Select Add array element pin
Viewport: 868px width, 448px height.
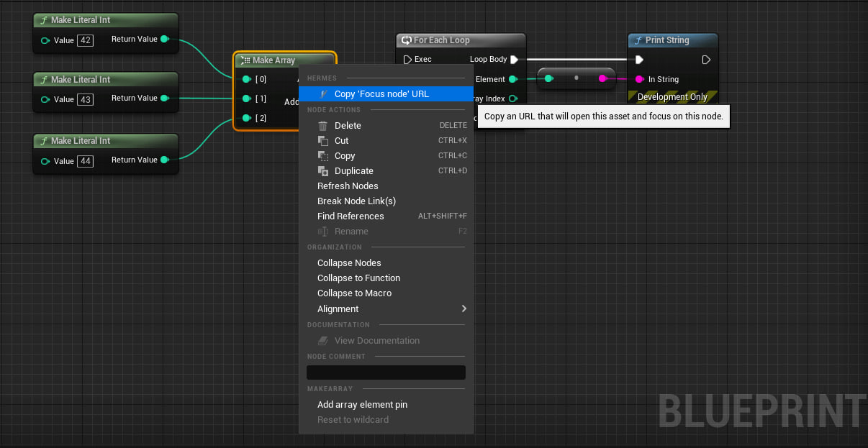(x=362, y=405)
